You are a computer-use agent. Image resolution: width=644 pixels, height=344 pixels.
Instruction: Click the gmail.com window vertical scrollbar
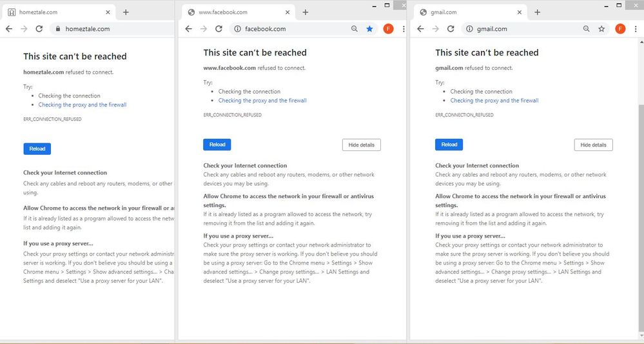click(x=641, y=194)
